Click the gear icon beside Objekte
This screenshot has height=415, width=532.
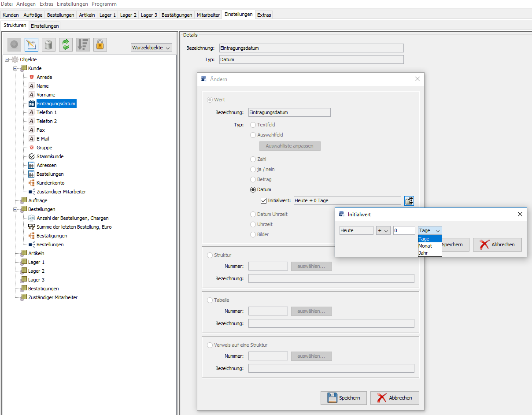[15, 59]
